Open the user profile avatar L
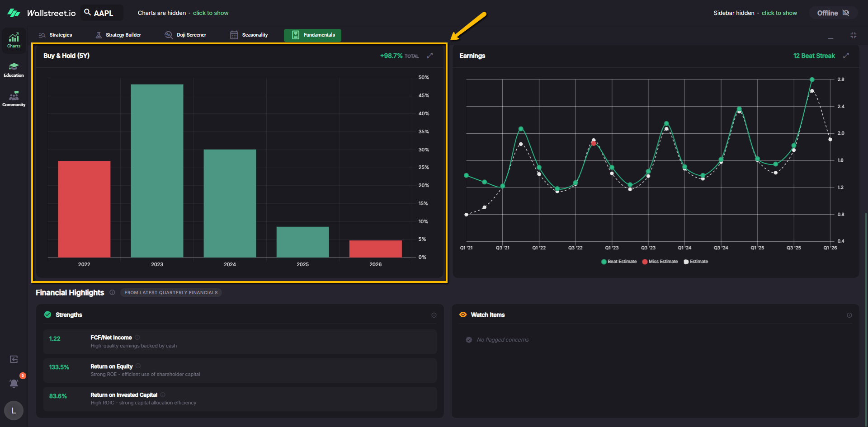Screen dimensions: 868x427 [x=14, y=410]
